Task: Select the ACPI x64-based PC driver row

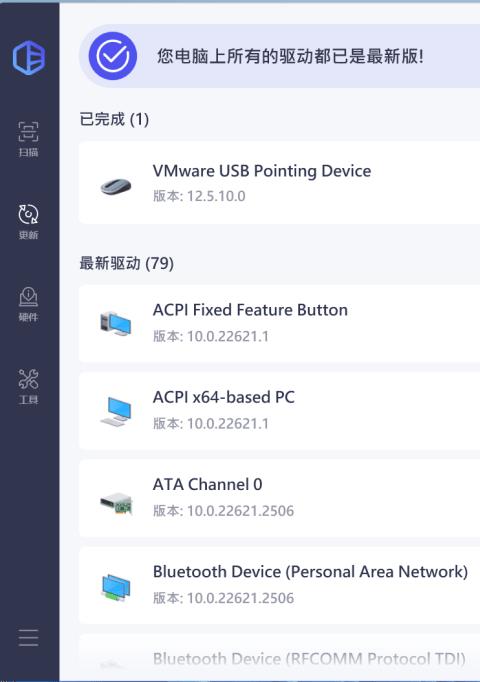Action: point(279,411)
